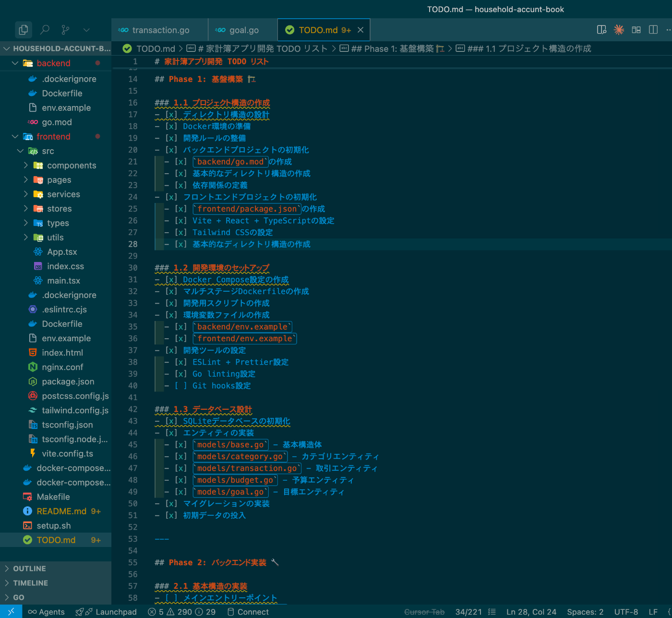Image resolution: width=672 pixels, height=618 pixels.
Task: Click TODO.md breadcrumb item
Action: [x=156, y=48]
